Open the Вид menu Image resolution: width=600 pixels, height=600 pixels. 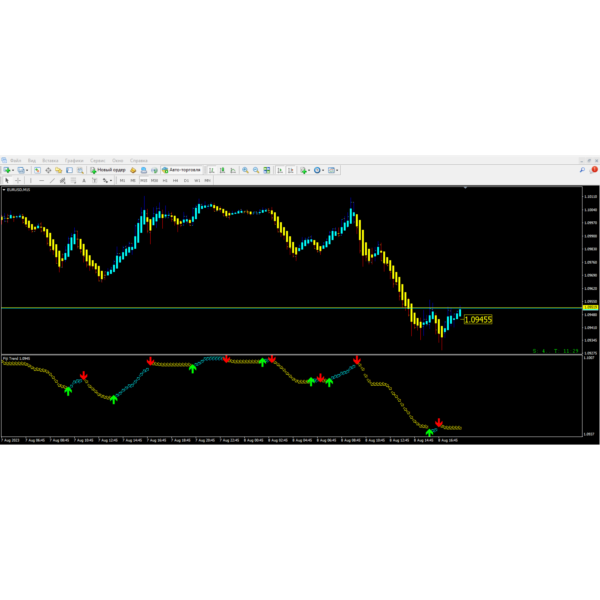pyautogui.click(x=32, y=161)
